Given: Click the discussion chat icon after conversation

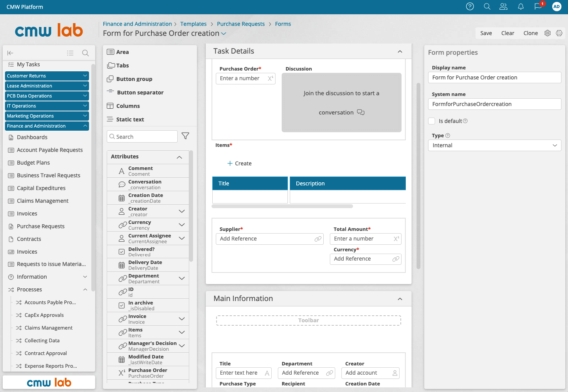Looking at the screenshot, I should tap(361, 112).
